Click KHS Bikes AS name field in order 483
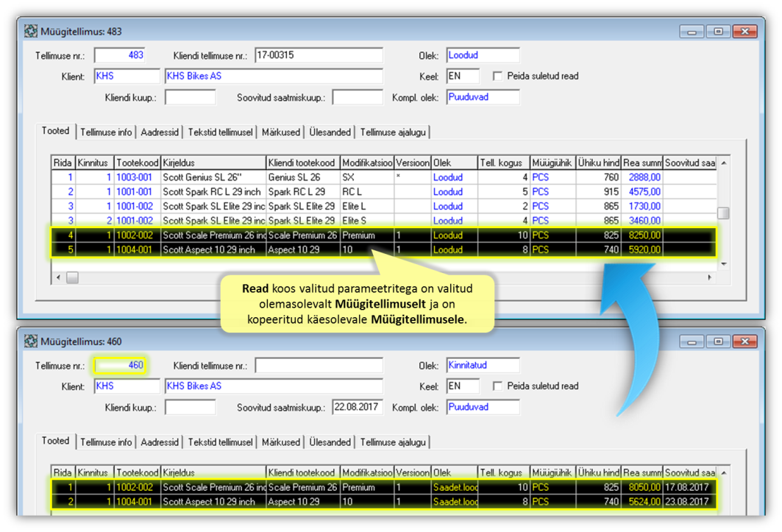Screen dimensions: 782x532 point(274,77)
